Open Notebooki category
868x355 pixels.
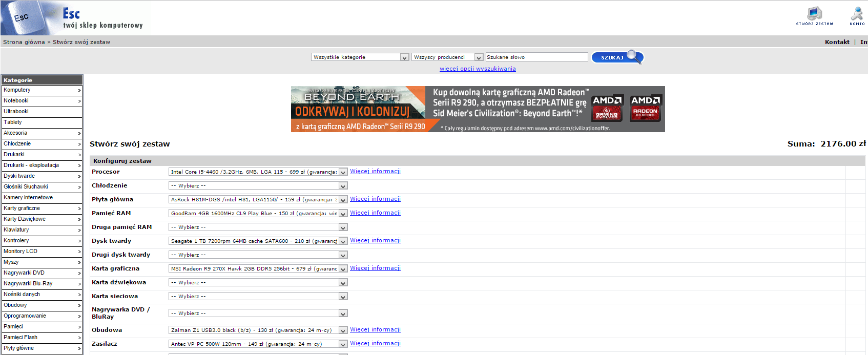(42, 101)
